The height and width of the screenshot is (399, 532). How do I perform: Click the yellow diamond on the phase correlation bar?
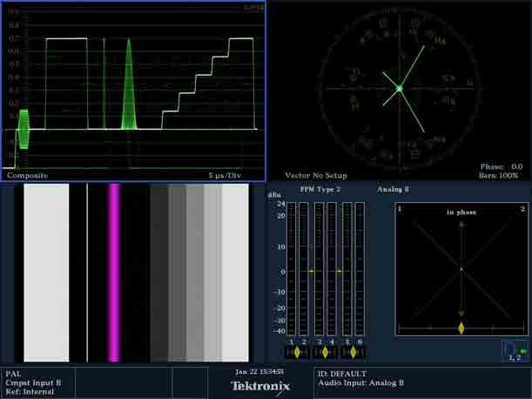[x=461, y=328]
